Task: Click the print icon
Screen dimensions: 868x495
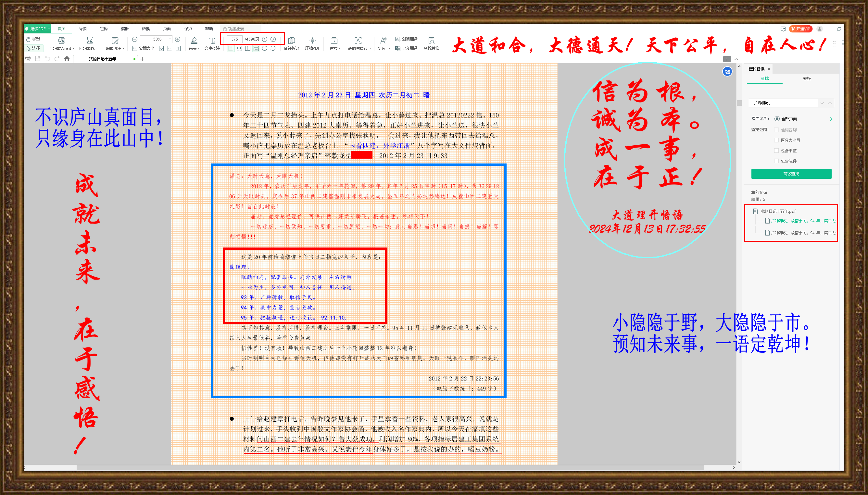Action: pos(28,59)
